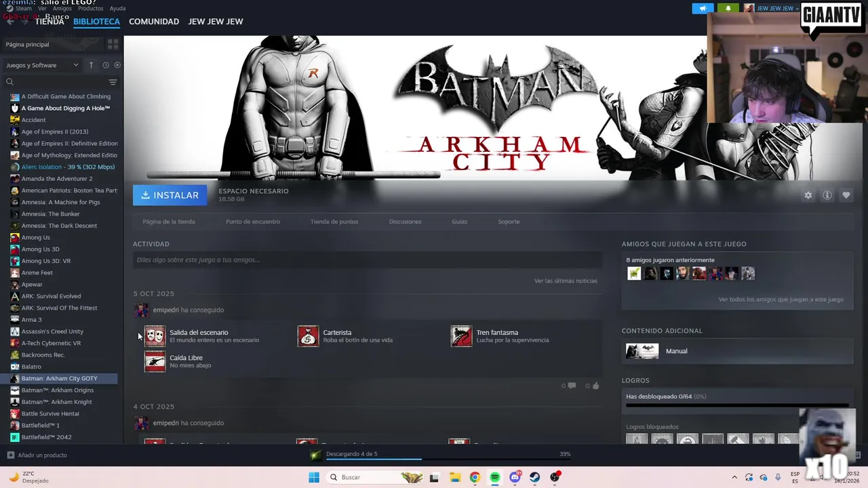The height and width of the screenshot is (488, 868).
Task: Switch to the BIBLIOTECA tab
Action: [96, 22]
